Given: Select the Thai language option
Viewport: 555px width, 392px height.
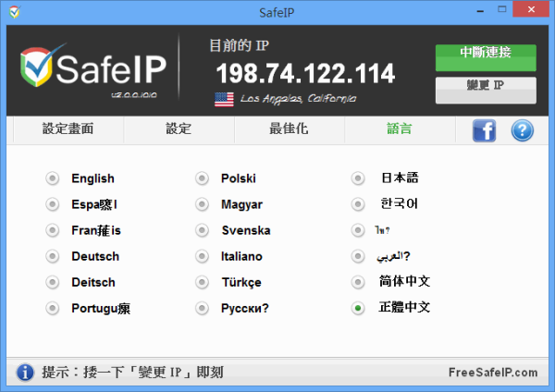Looking at the screenshot, I should click(358, 230).
